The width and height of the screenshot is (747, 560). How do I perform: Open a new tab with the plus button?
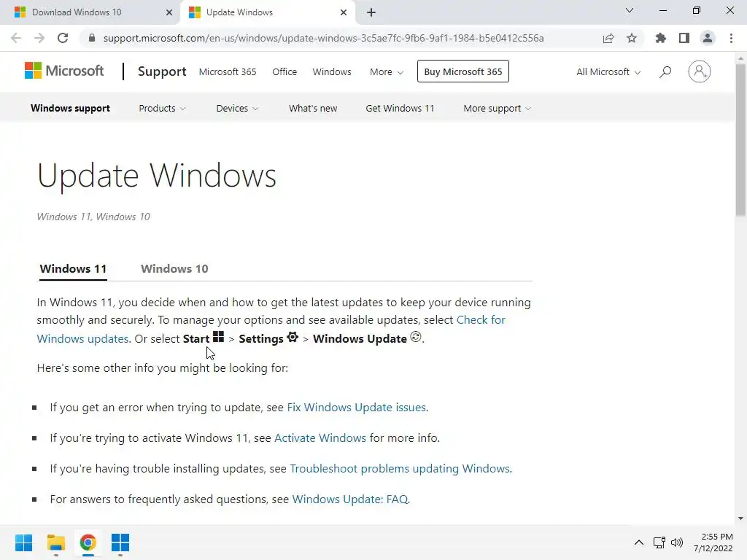[371, 12]
